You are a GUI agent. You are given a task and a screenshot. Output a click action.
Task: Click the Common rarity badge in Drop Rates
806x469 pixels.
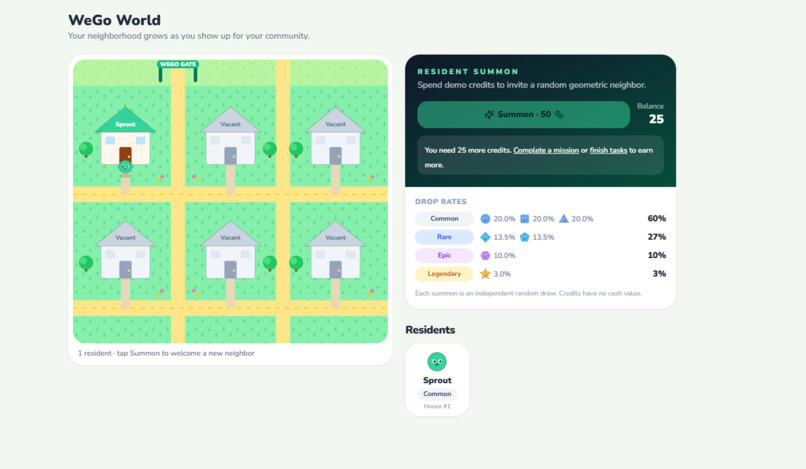click(x=444, y=219)
